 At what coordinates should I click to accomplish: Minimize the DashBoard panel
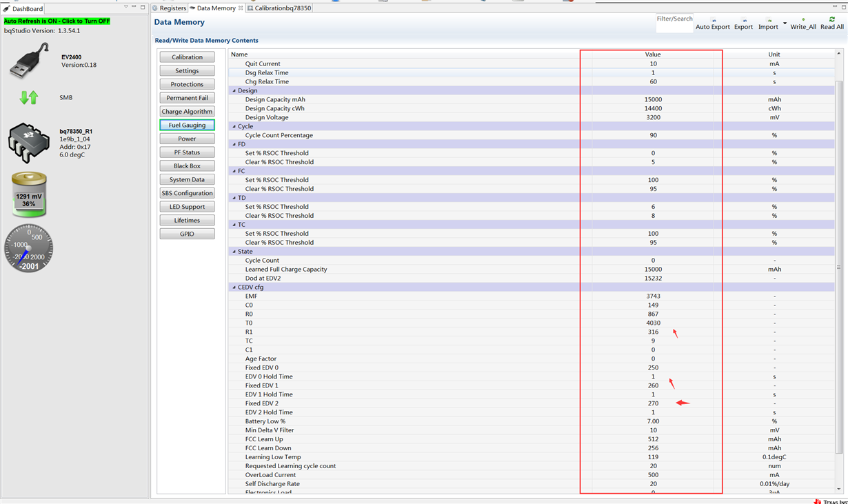point(134,6)
